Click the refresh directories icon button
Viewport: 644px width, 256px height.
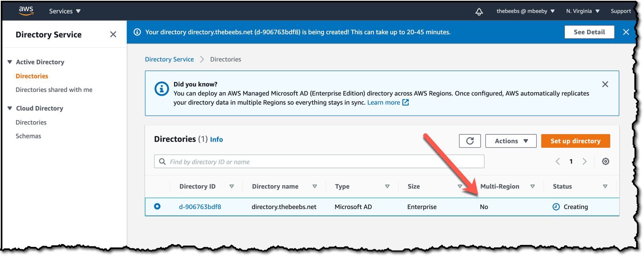(470, 141)
